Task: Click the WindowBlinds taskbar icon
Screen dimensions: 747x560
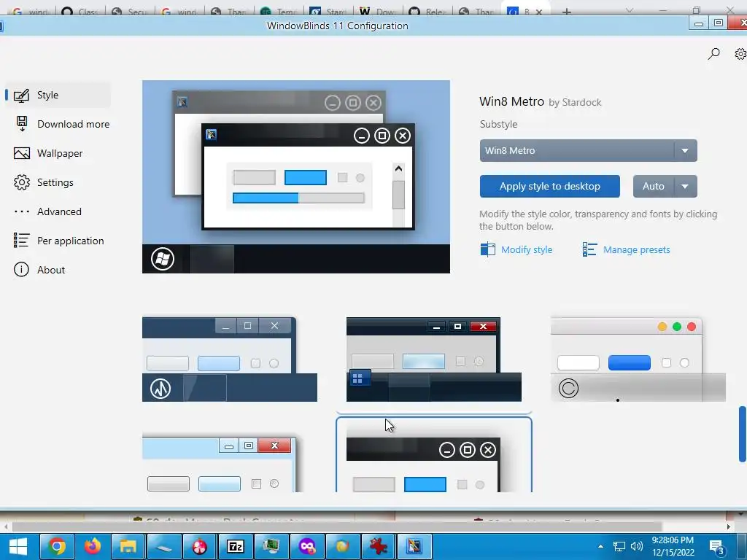Action: (414, 546)
